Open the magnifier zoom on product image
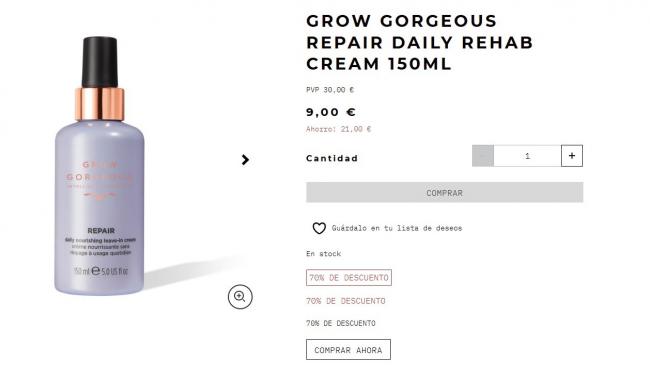The image size is (650, 367). tap(240, 297)
